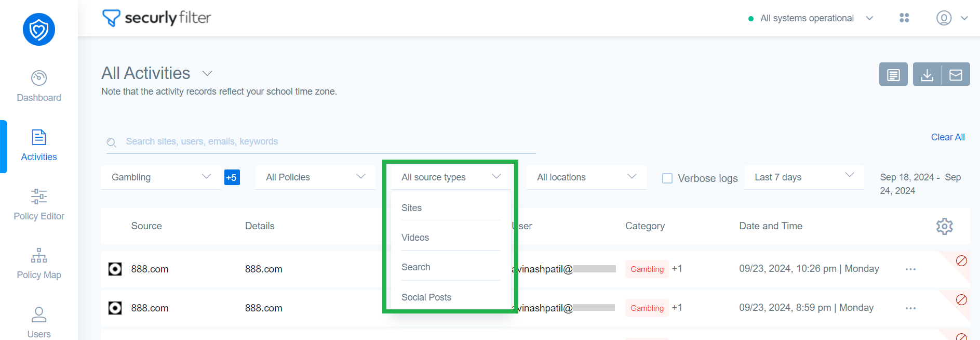Open the All Policies dropdown

click(x=315, y=177)
